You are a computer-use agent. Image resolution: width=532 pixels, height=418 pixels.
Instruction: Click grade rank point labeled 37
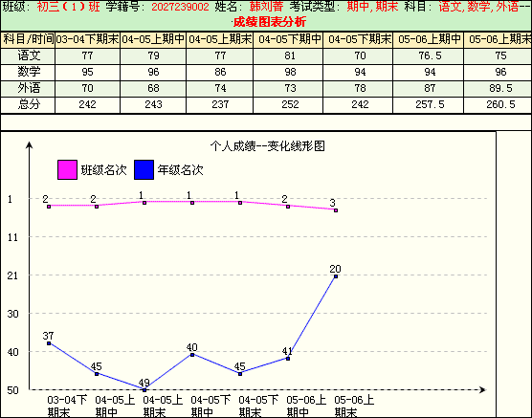(x=49, y=343)
